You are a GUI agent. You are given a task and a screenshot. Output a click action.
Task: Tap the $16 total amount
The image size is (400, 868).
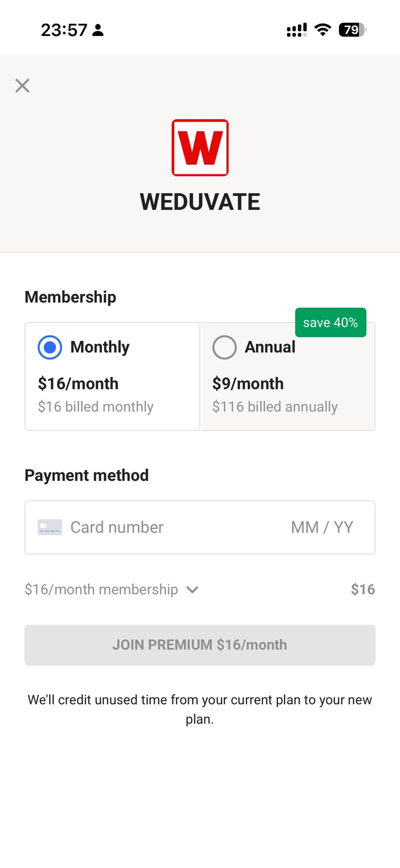[363, 589]
